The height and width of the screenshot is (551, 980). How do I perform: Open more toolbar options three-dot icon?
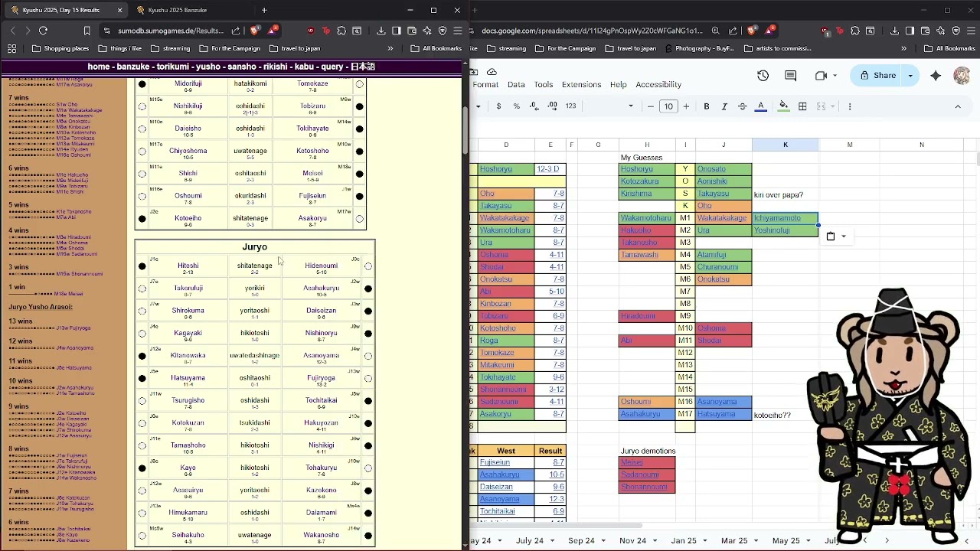point(850,106)
